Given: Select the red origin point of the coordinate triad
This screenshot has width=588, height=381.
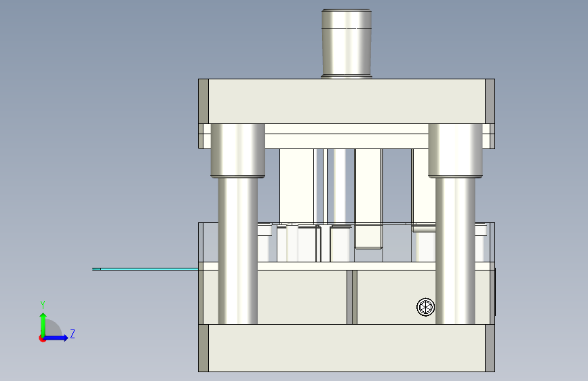Looking at the screenshot, I should click(42, 338).
